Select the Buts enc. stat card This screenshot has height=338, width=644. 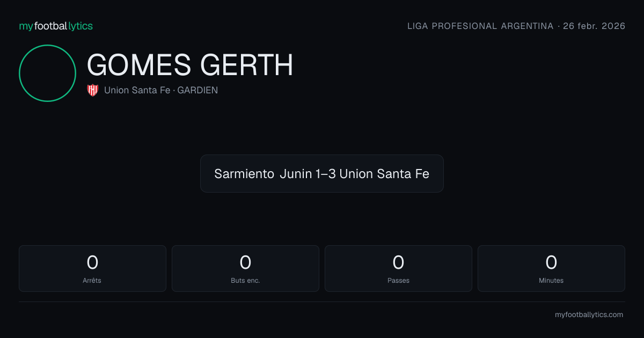(245, 268)
